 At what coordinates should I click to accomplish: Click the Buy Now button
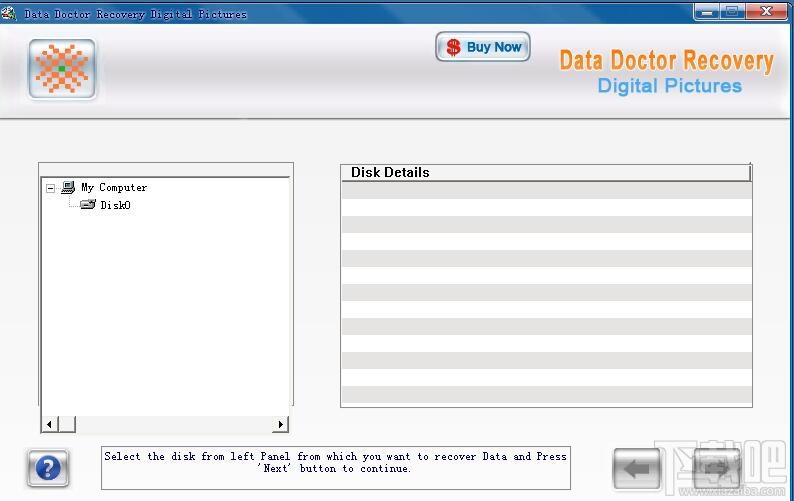coord(483,47)
